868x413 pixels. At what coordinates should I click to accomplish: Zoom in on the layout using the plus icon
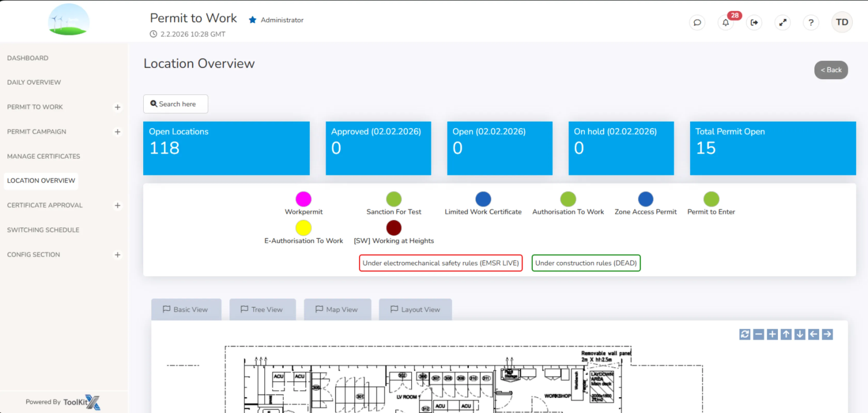pos(772,334)
